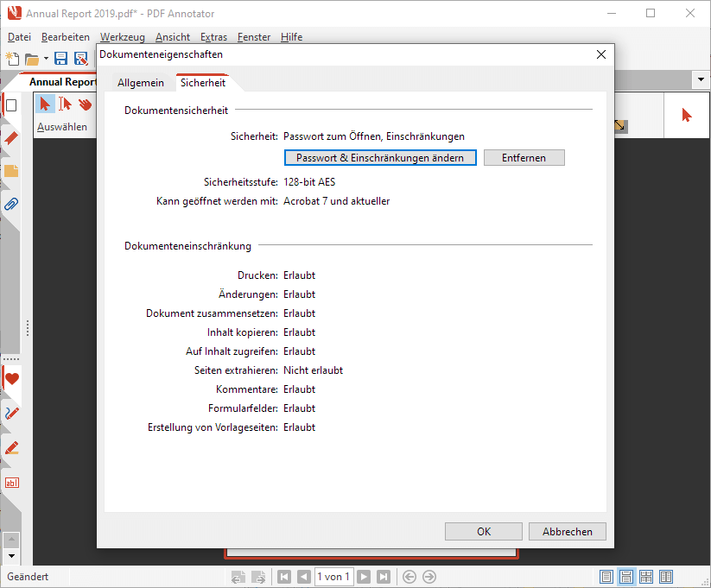Expand the open-file dropdown arrow
This screenshot has width=711, height=588.
(46, 59)
